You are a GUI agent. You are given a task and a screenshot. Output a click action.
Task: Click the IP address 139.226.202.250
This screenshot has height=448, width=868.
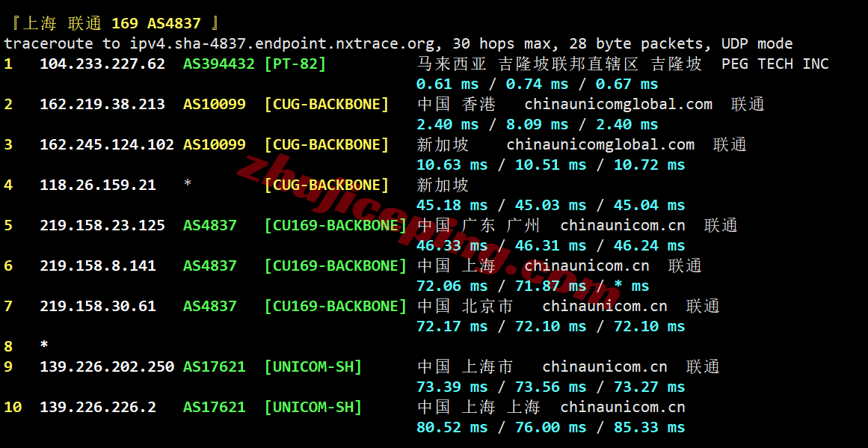[107, 366]
